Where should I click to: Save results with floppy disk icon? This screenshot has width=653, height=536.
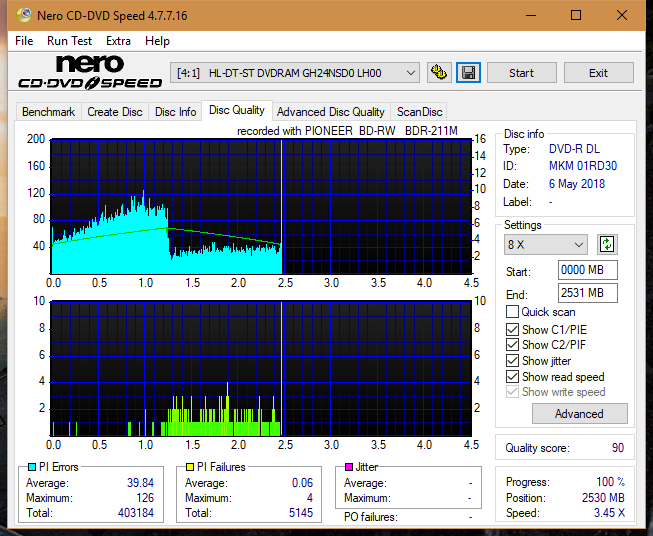click(x=469, y=73)
